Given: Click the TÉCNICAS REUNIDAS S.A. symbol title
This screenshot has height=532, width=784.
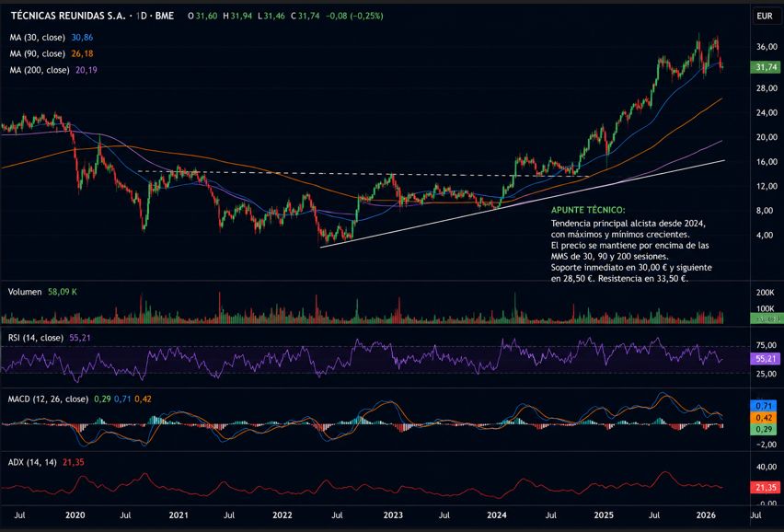Looking at the screenshot, I should click(68, 16).
